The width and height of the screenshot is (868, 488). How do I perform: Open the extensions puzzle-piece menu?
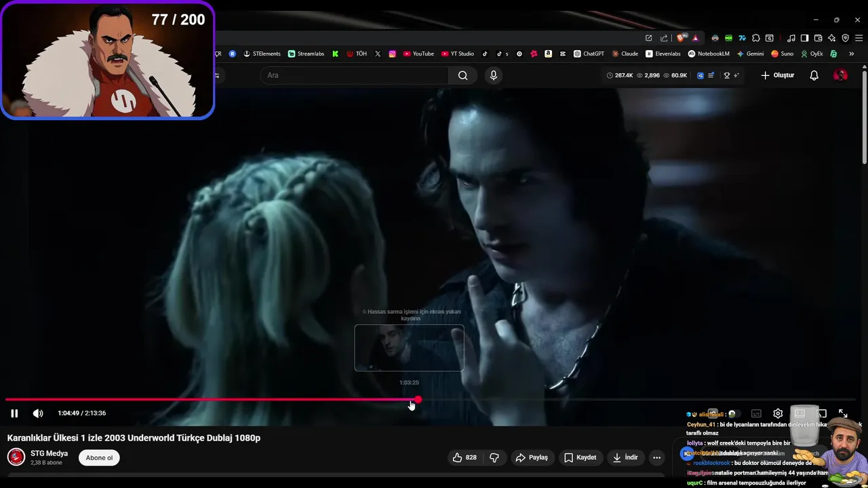coord(756,38)
